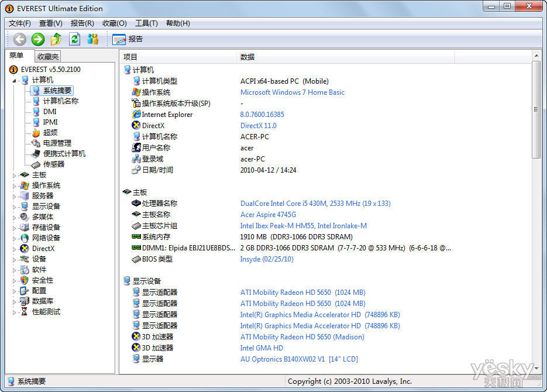Click the DirectX 11.0 link
The image size is (547, 392).
(258, 126)
